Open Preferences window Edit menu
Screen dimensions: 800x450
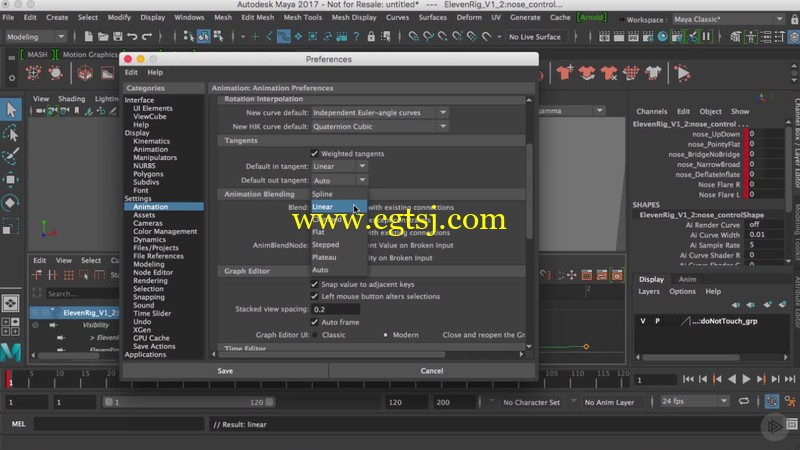click(x=131, y=72)
